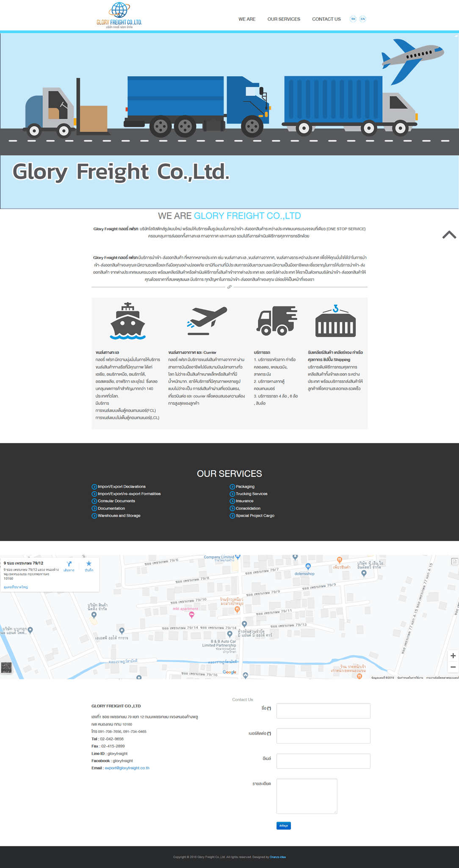
Task: Click the bullet icon beside Import/Export Declarations
Action: (94, 487)
